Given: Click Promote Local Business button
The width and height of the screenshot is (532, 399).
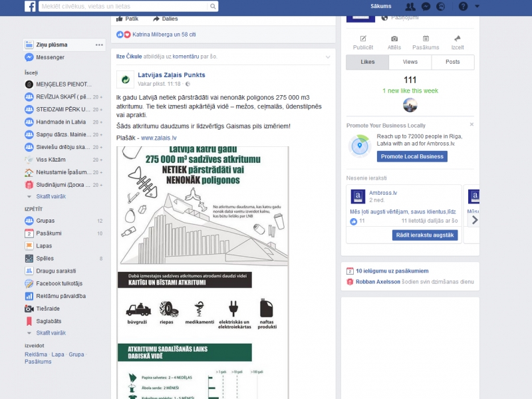Looking at the screenshot, I should [x=412, y=156].
